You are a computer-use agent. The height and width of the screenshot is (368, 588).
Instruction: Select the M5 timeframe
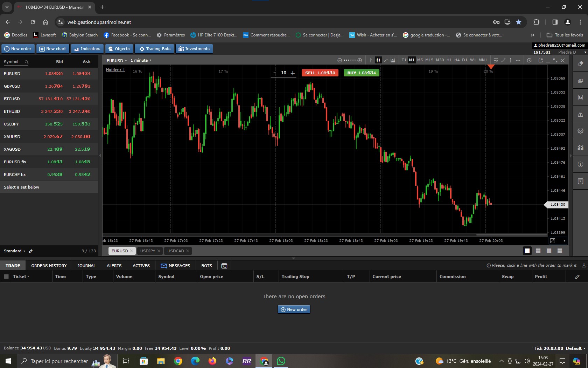pos(420,60)
